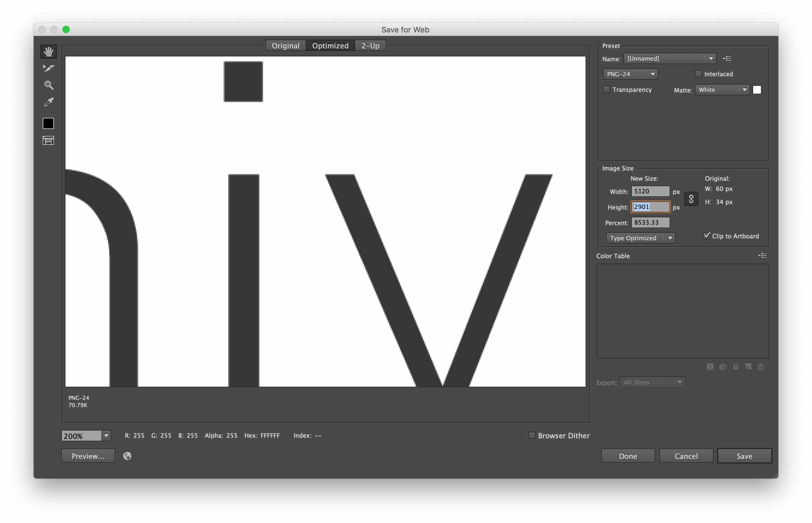Image resolution: width=812 pixels, height=523 pixels.
Task: Click the constrain proportions link icon
Action: (691, 199)
